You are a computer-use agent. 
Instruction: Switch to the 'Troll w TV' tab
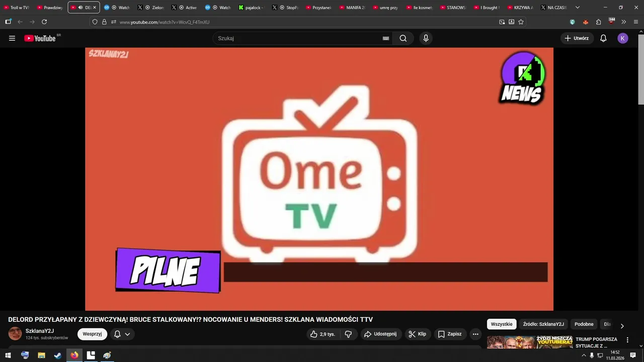(17, 8)
